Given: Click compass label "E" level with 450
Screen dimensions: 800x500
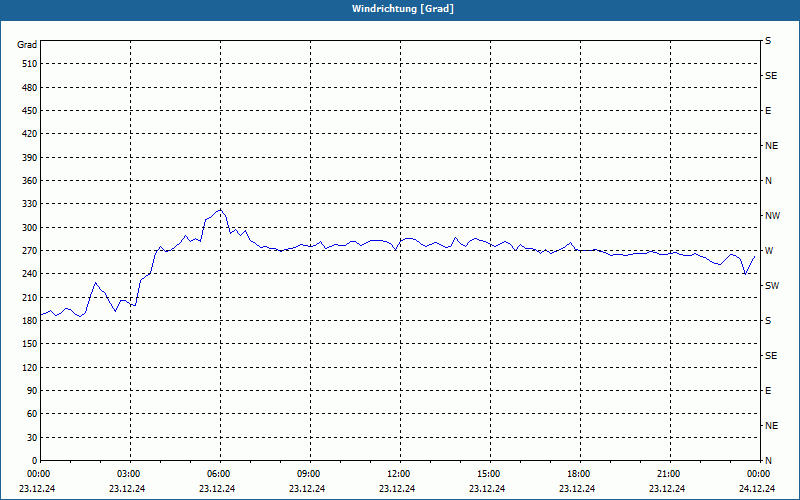Looking at the screenshot, I should pyautogui.click(x=768, y=111).
